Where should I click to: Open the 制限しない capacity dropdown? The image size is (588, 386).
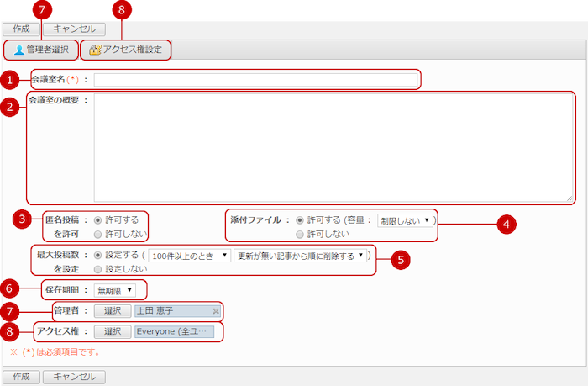point(404,220)
